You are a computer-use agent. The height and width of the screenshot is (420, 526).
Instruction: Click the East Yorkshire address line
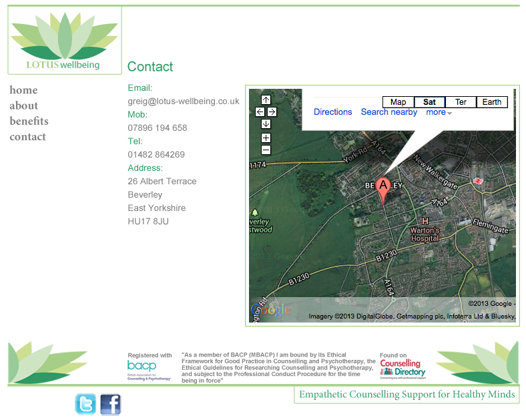[157, 208]
